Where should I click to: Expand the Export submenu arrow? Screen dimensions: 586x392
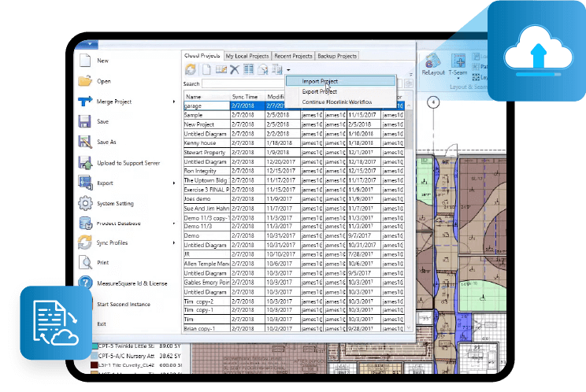[174, 183]
